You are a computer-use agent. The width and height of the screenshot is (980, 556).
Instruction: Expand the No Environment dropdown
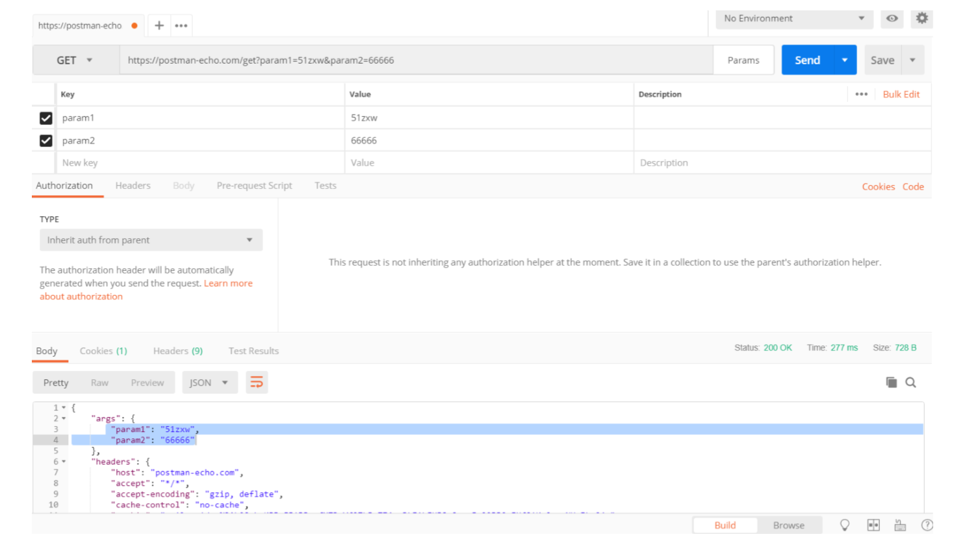click(794, 19)
